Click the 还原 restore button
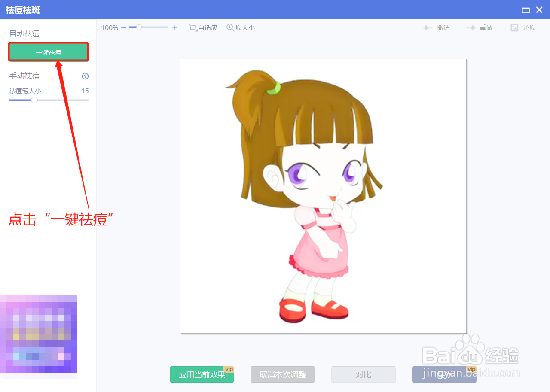 [x=523, y=28]
